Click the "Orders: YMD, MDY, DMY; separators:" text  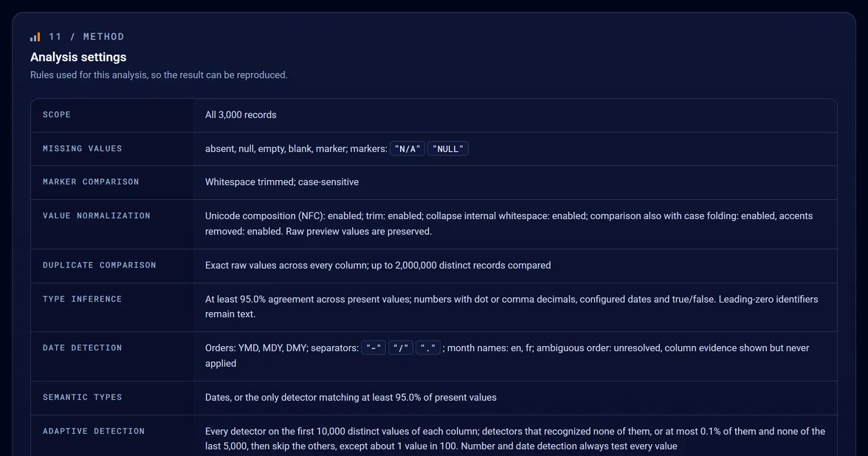282,348
